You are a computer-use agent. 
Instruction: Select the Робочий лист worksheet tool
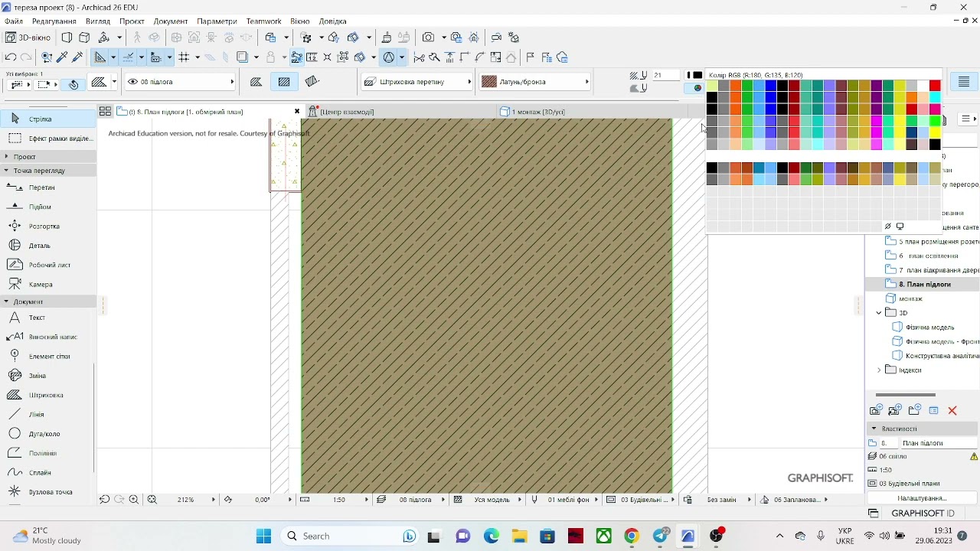pos(48,265)
